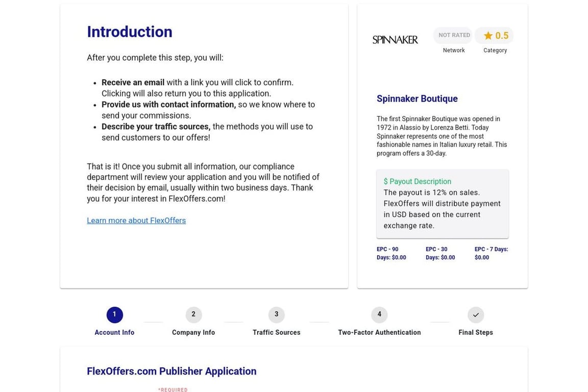Click the EPC - 30 Days value

click(x=440, y=253)
